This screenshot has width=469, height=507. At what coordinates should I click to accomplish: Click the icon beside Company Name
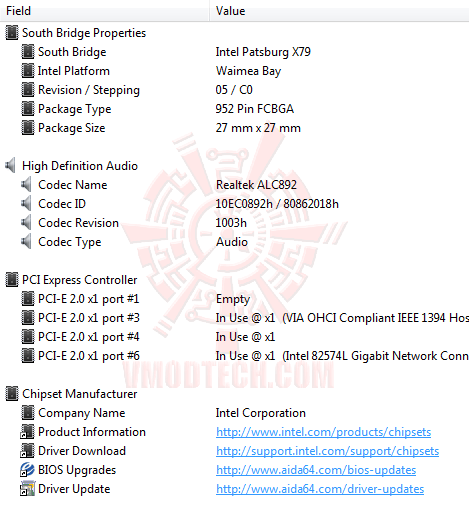(28, 413)
